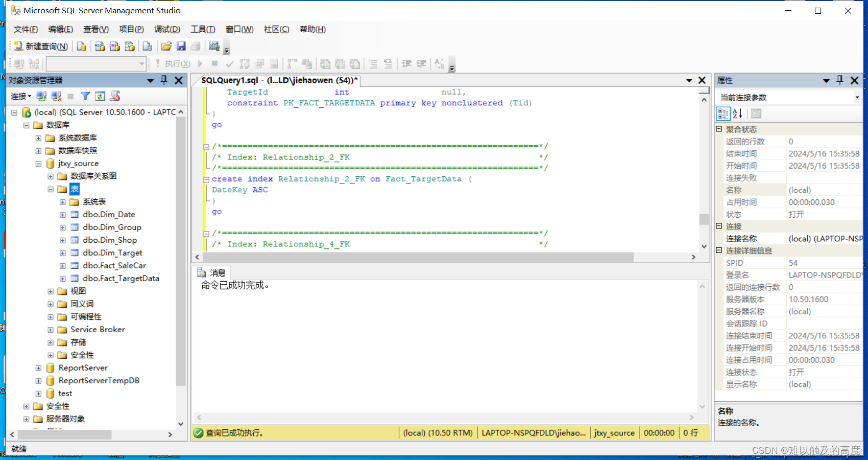This screenshot has height=460, width=868.
Task: Open the available databases combo box
Action: pos(96,64)
